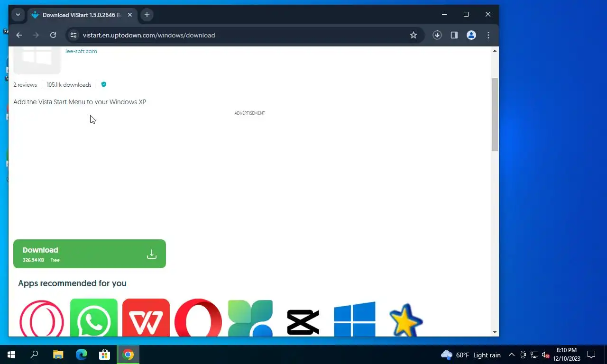Open the Chrome three-dot menu

488,35
